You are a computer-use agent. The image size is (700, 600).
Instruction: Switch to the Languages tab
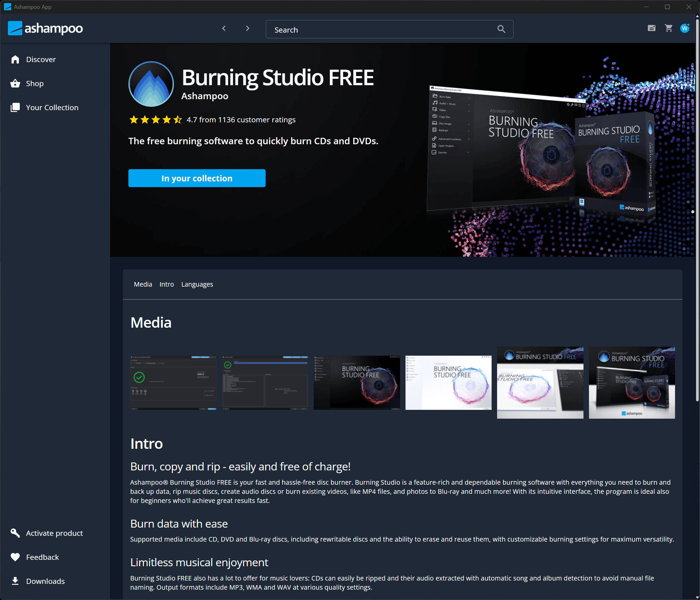197,284
